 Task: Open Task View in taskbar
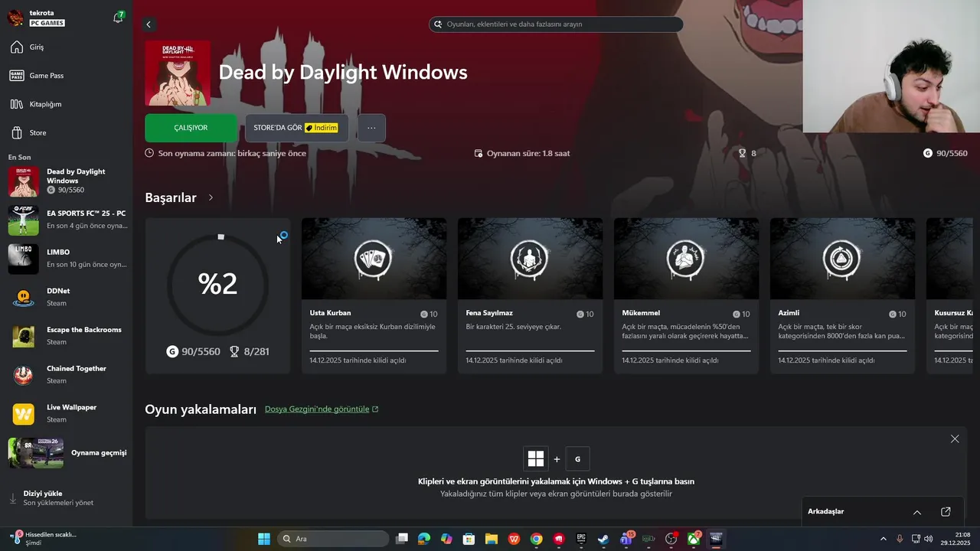pyautogui.click(x=402, y=539)
